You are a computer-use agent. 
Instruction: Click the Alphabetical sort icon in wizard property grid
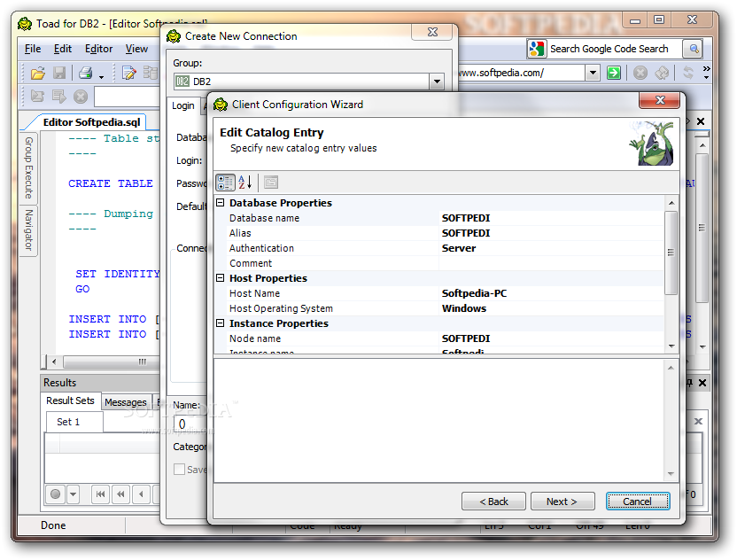[245, 182]
